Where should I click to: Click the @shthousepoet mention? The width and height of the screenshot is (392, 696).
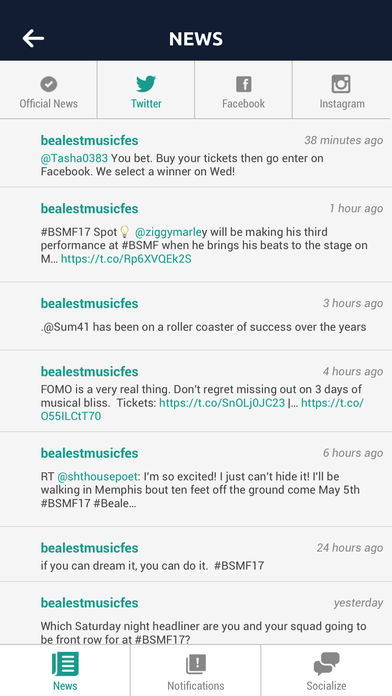[x=97, y=477]
